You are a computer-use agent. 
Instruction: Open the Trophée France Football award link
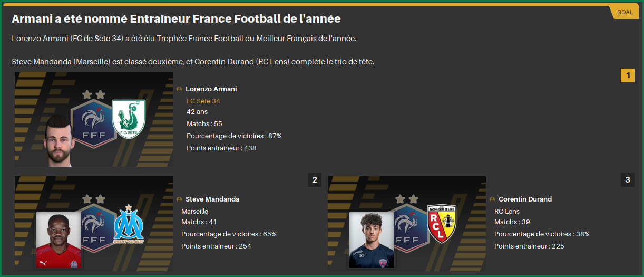coord(256,39)
